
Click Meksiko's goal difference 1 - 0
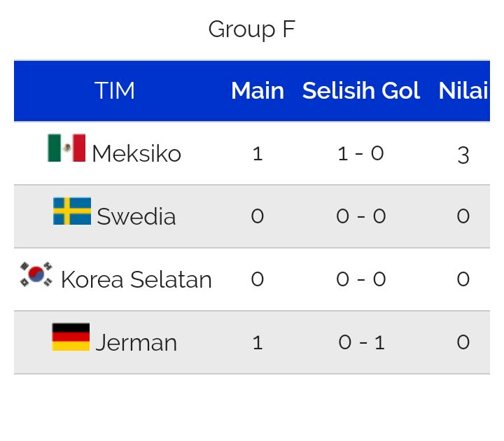[360, 153]
